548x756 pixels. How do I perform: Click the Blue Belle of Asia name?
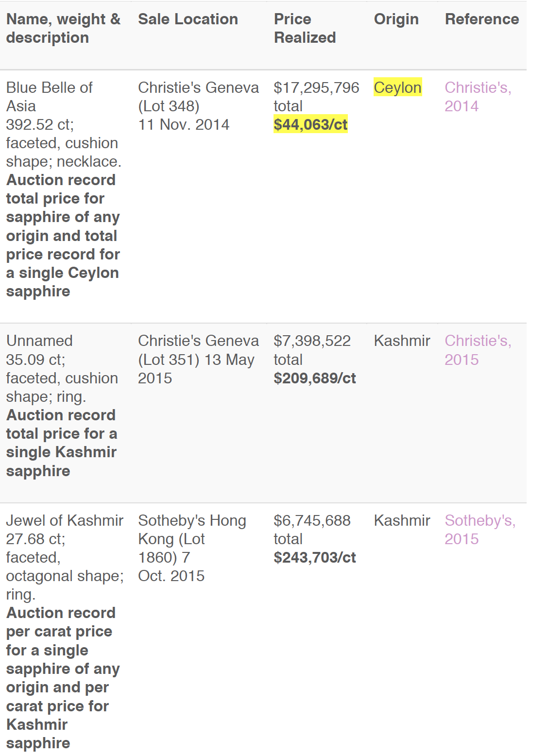(49, 97)
